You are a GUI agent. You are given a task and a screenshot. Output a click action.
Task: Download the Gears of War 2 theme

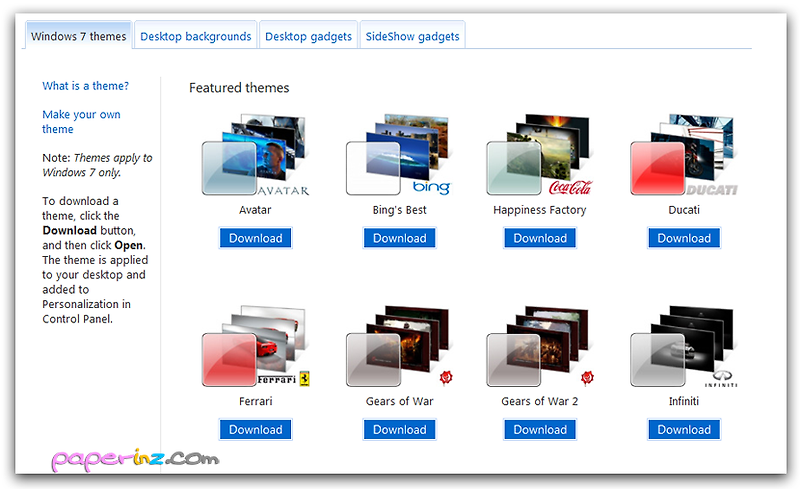click(x=540, y=429)
